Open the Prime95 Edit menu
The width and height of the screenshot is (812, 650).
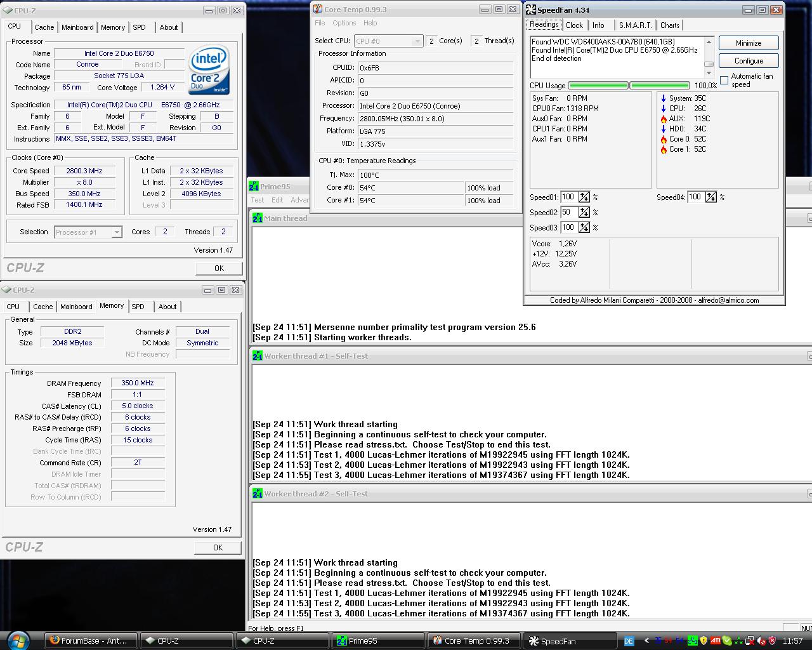[277, 200]
